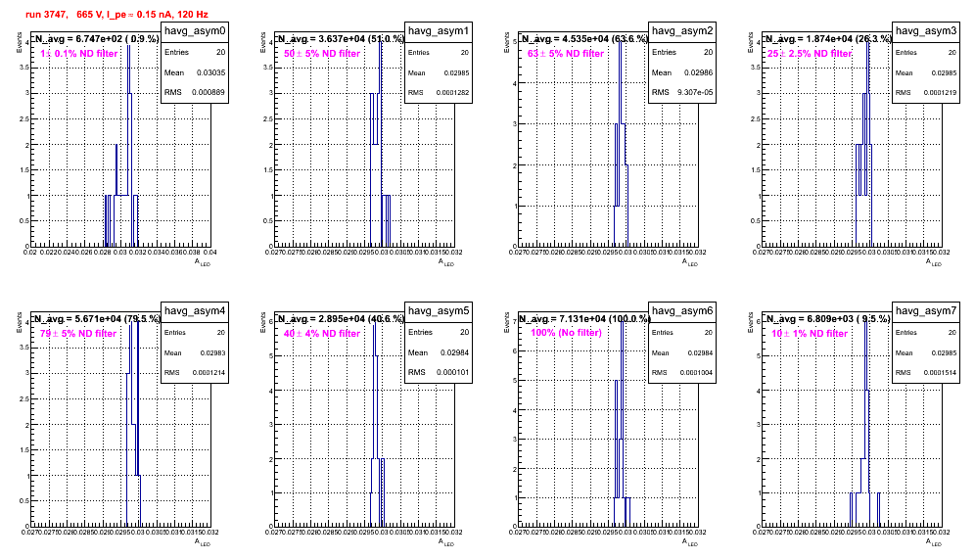Click the histogram peak in the havg_asym6 plot

coord(622,324)
